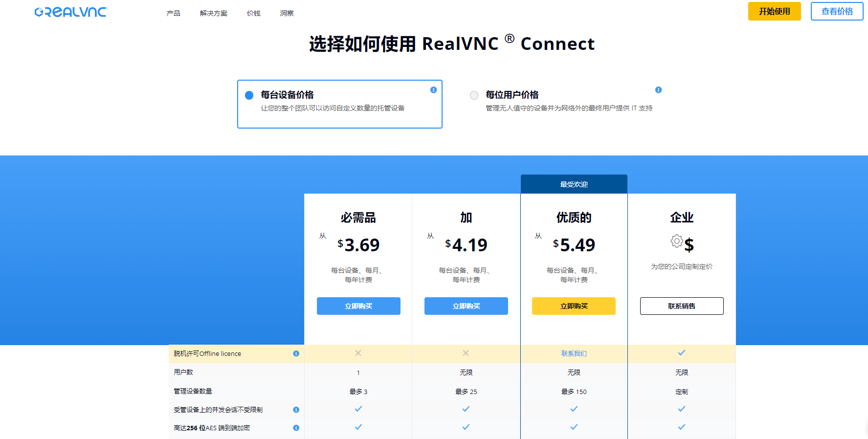Click offline licence checkmark in 企业 column

(682, 352)
